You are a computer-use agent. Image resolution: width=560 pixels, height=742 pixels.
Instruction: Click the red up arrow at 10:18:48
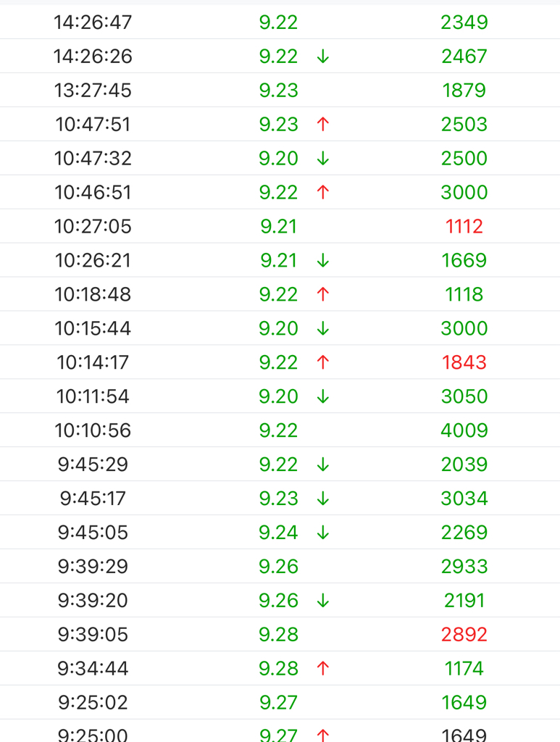323,294
